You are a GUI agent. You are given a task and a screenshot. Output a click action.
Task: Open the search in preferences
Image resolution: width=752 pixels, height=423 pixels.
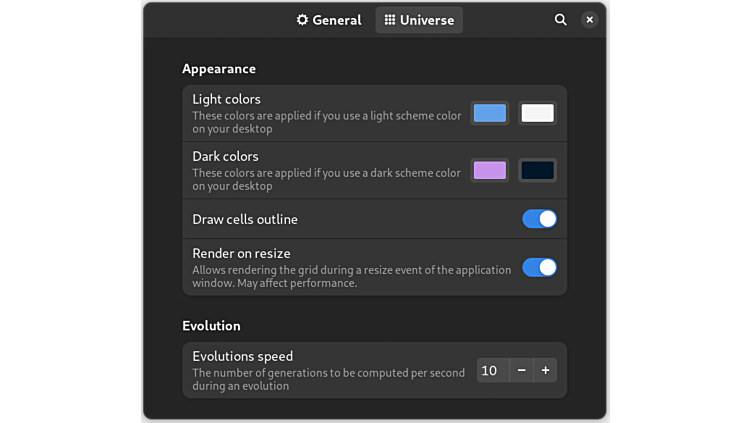click(x=561, y=20)
